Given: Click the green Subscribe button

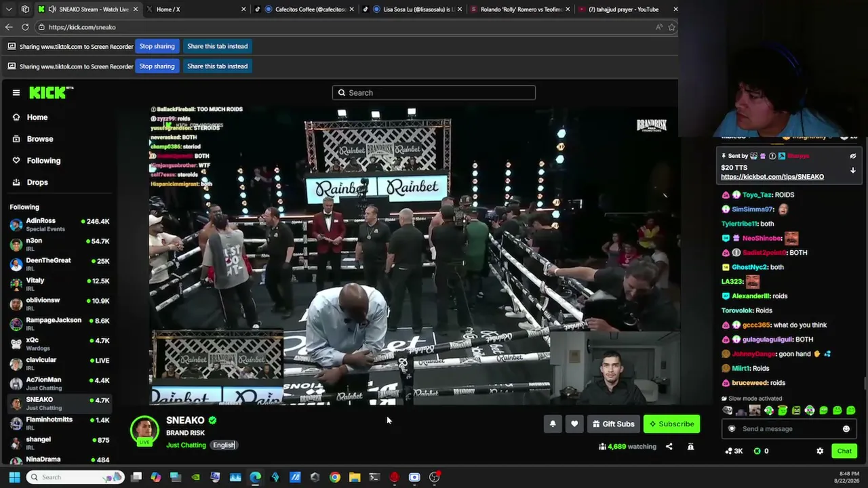Looking at the screenshot, I should 671,424.
